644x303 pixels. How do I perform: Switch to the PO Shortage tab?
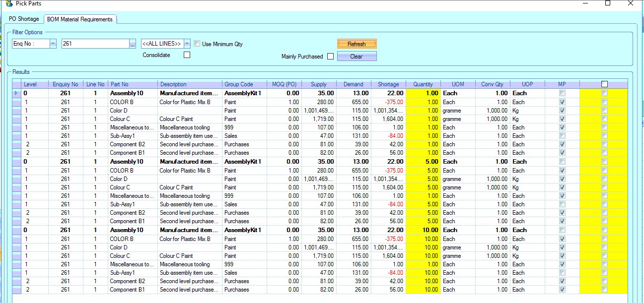pyautogui.click(x=24, y=19)
